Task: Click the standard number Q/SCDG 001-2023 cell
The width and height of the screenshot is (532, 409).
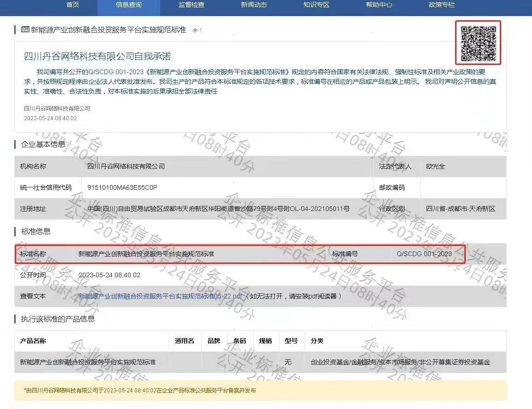Action: pyautogui.click(x=424, y=254)
